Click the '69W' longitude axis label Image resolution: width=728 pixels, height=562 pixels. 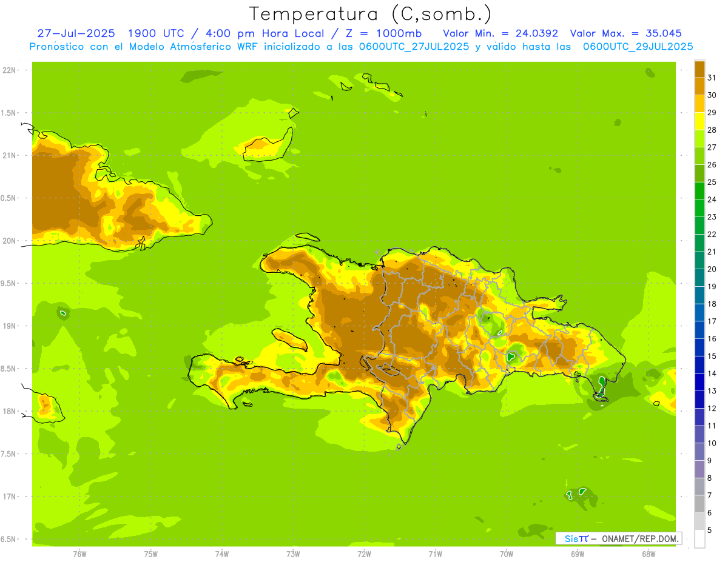578,554
